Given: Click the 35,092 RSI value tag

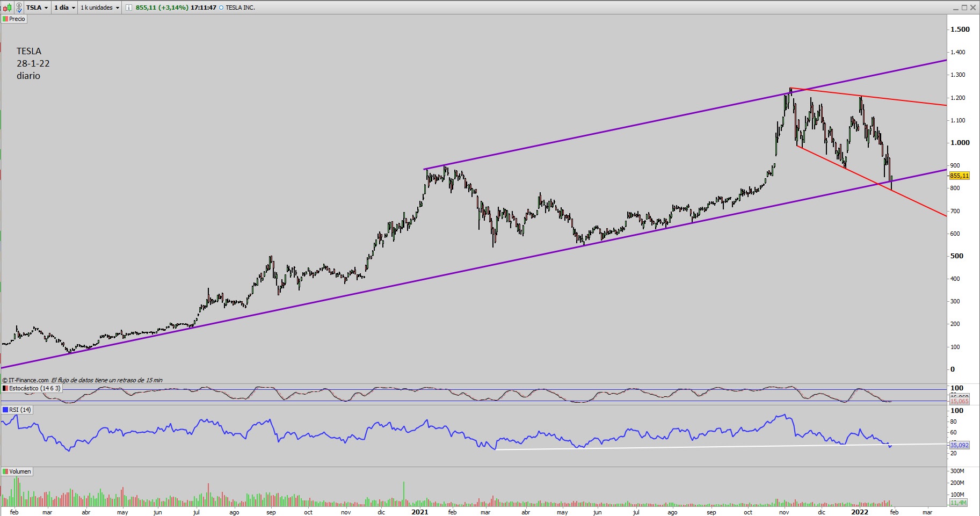Looking at the screenshot, I should tap(959, 445).
